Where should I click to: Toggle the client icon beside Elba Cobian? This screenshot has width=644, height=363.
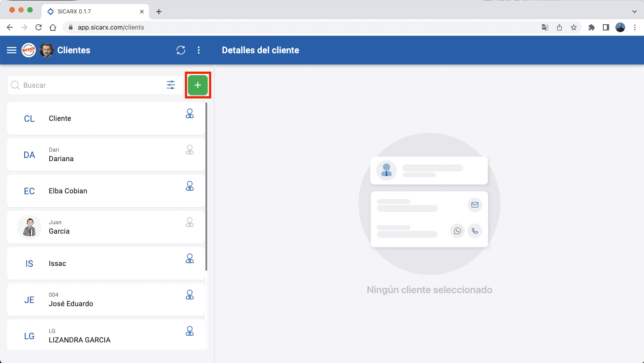pyautogui.click(x=189, y=186)
